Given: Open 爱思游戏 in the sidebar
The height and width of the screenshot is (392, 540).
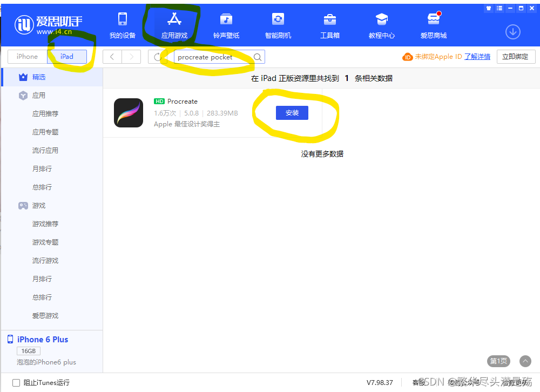Looking at the screenshot, I should point(45,316).
